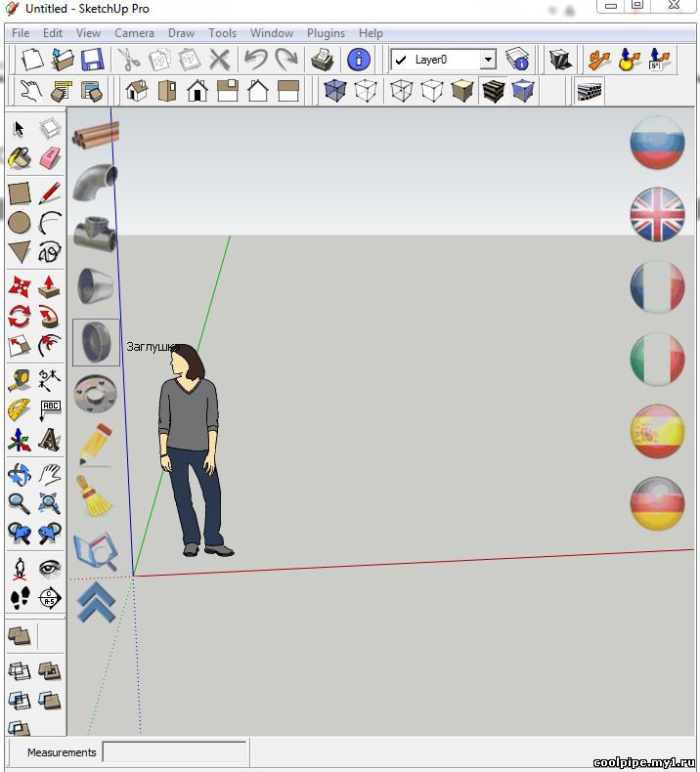
Task: Click the Print icon in toolbar
Action: 323,60
